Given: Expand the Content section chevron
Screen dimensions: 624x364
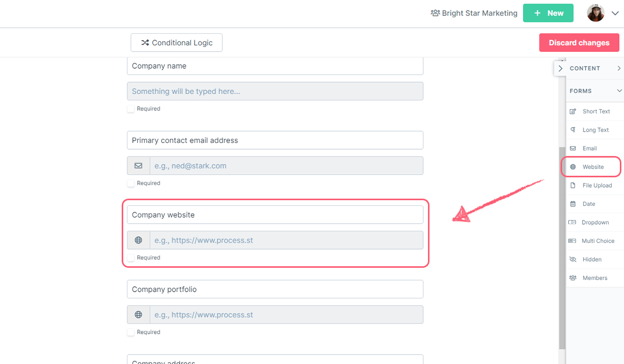Looking at the screenshot, I should click(619, 68).
